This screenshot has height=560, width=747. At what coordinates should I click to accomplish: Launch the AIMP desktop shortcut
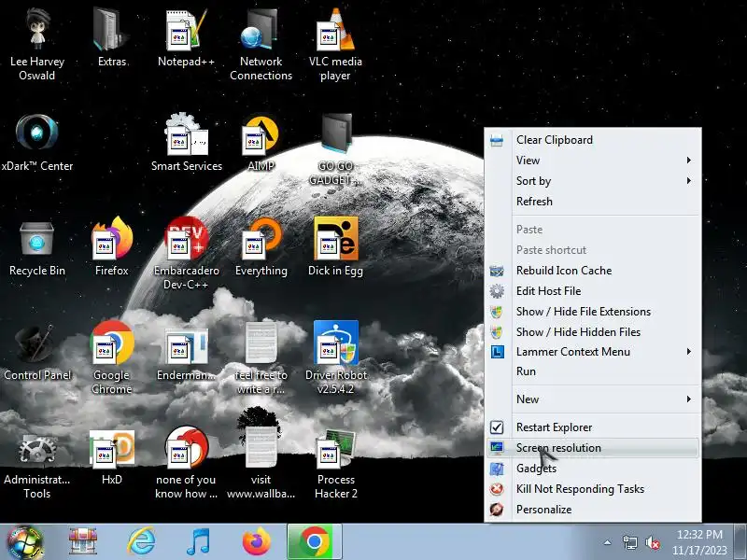pos(261,142)
